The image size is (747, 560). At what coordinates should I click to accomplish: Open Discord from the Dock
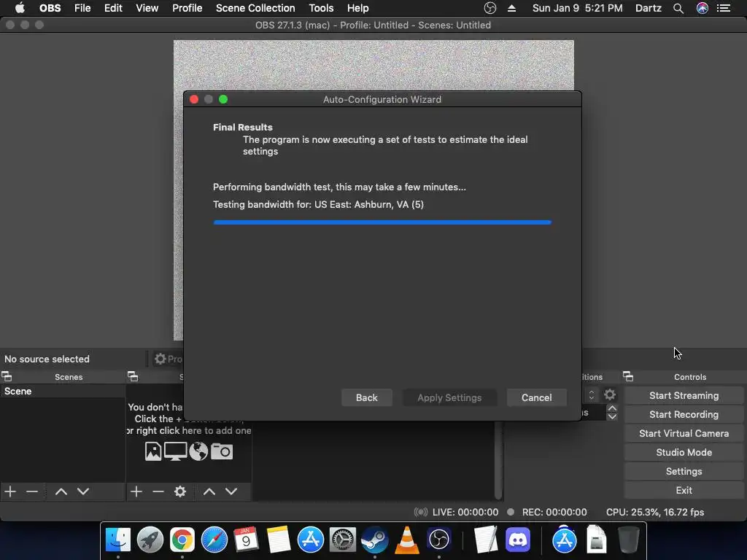point(518,540)
